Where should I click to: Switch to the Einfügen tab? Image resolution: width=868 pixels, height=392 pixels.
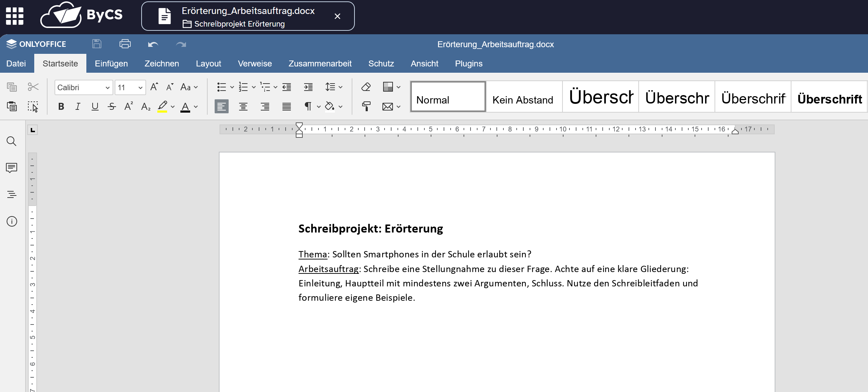111,64
